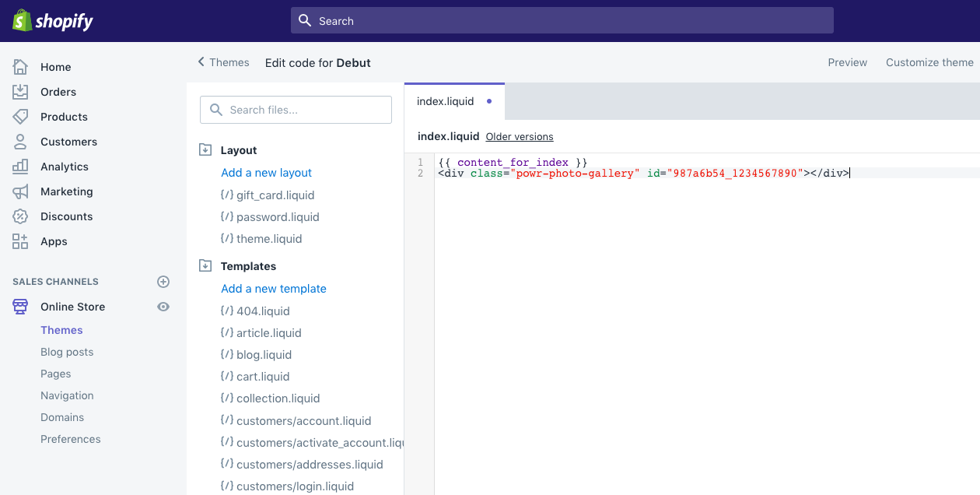Click the Apps grid icon
The image size is (980, 495).
pyautogui.click(x=20, y=241)
